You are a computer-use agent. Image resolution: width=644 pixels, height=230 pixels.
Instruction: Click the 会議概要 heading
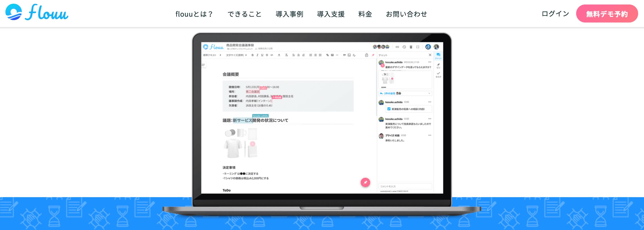[231, 74]
